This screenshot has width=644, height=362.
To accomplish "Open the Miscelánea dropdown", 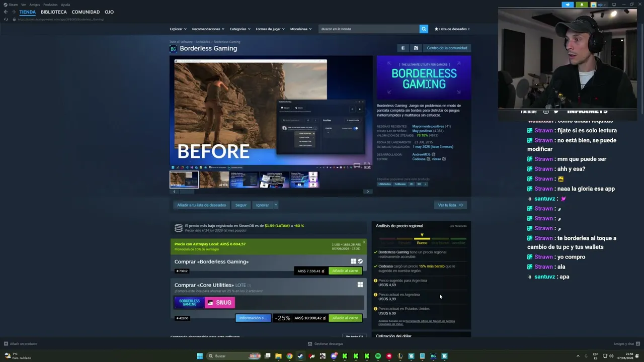I will 301,29.
